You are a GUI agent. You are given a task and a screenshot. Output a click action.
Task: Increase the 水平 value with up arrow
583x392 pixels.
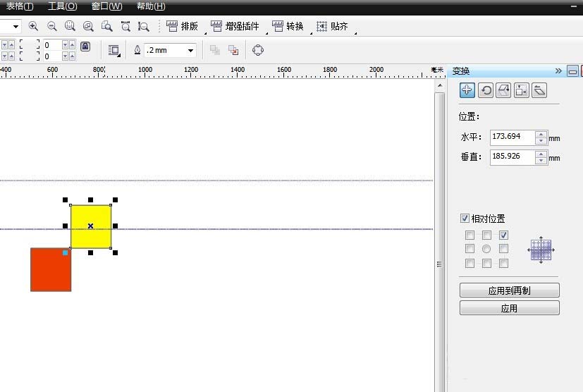point(541,134)
